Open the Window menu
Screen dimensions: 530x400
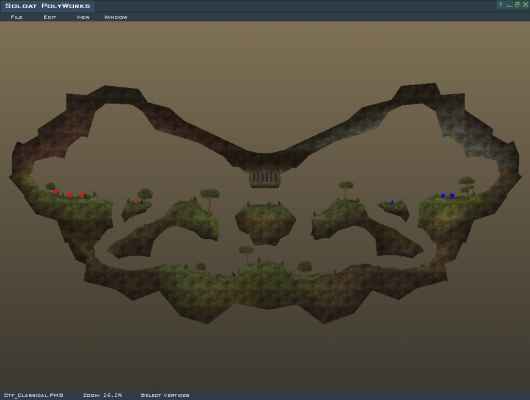pos(116,17)
